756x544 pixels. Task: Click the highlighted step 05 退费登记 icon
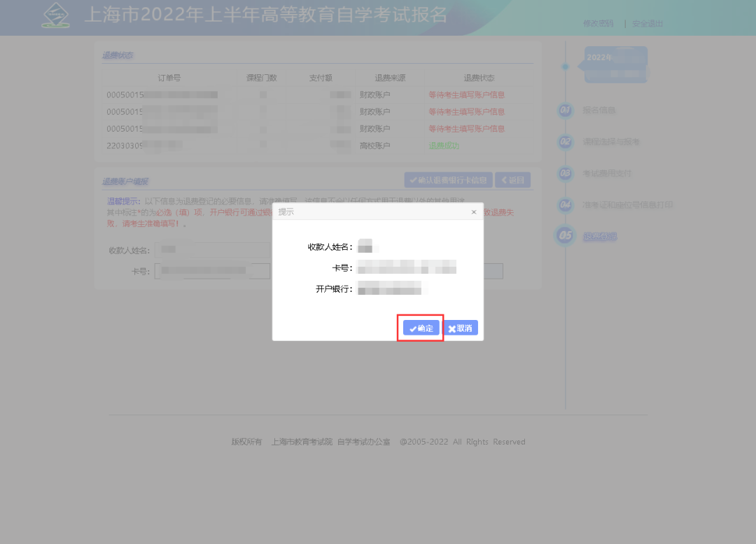[566, 235]
